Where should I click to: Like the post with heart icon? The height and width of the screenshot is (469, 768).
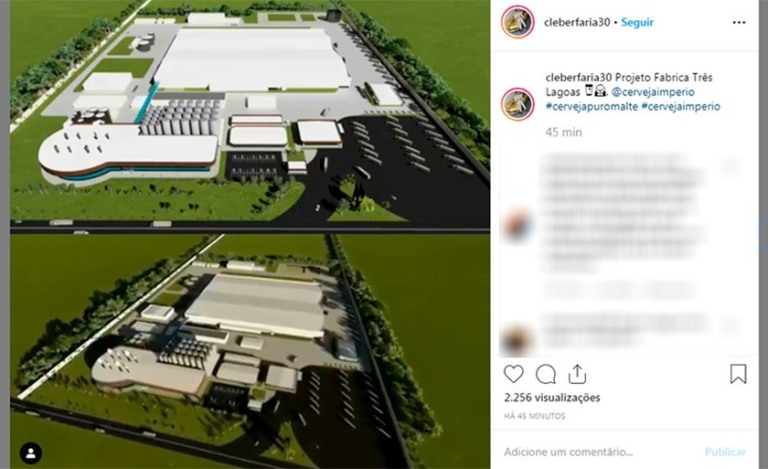pos(513,375)
